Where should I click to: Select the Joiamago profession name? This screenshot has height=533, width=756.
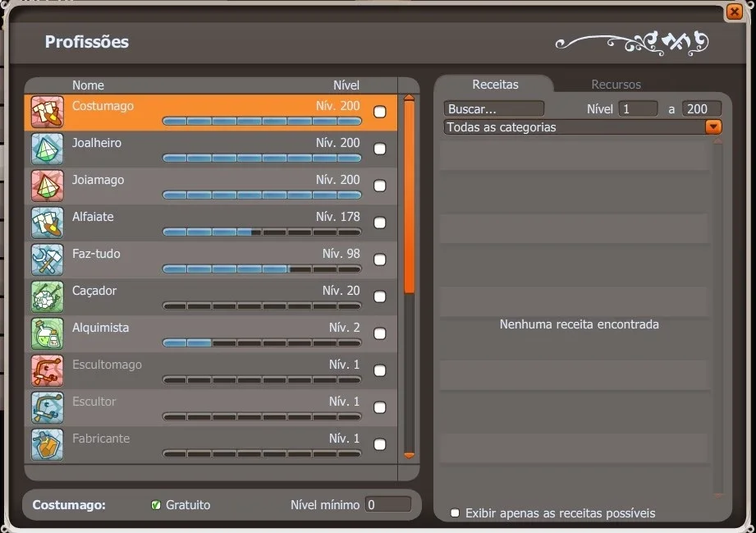point(98,180)
